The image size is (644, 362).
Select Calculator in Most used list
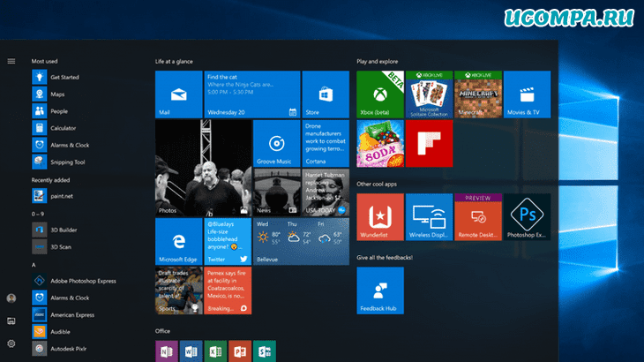click(63, 128)
